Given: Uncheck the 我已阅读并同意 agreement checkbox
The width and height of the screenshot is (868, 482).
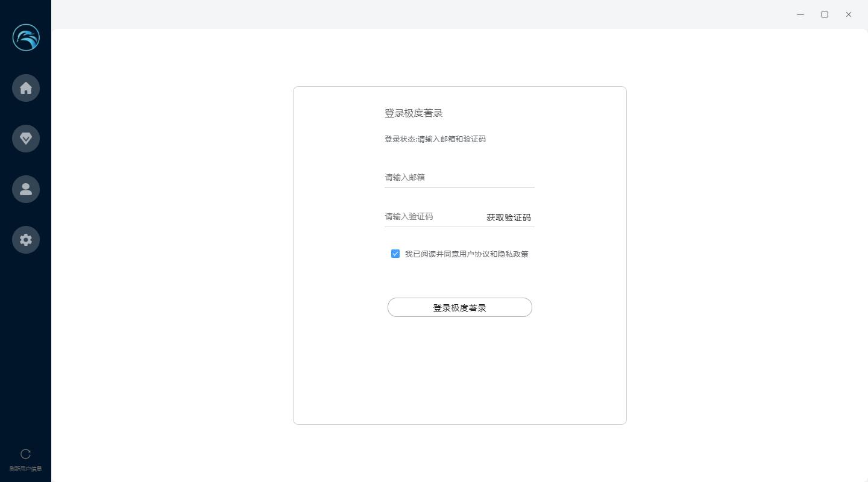Looking at the screenshot, I should click(x=395, y=254).
